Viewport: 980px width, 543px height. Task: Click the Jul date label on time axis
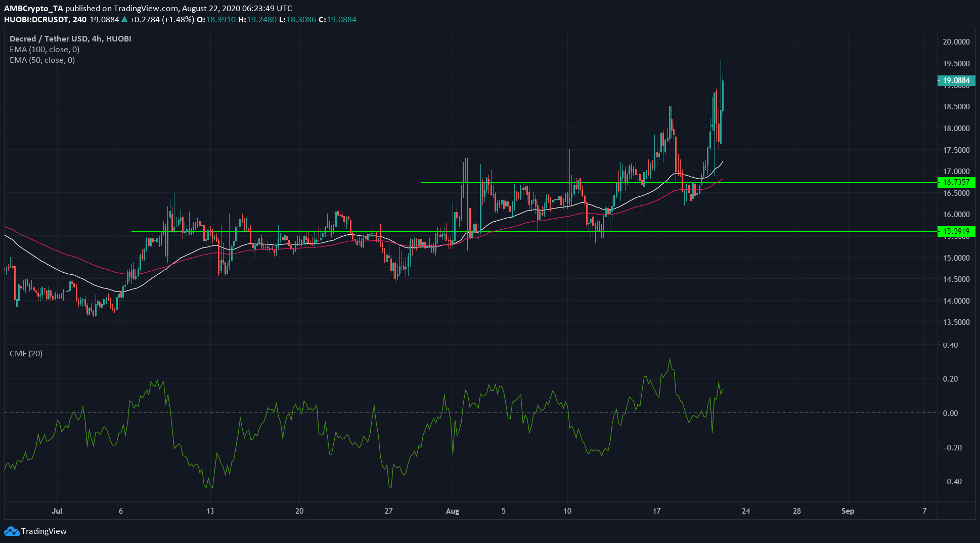57,511
